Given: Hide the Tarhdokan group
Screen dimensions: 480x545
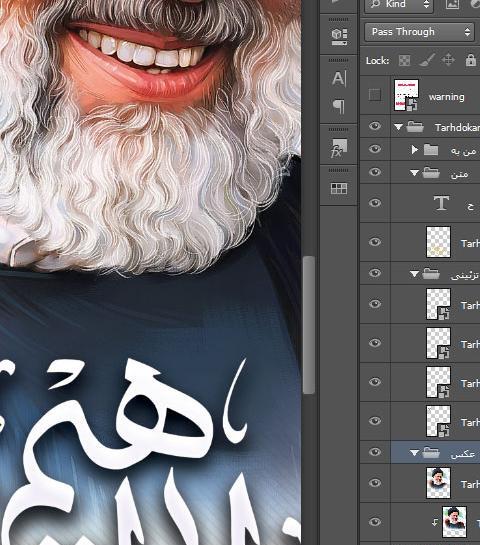Looking at the screenshot, I should point(375,126).
